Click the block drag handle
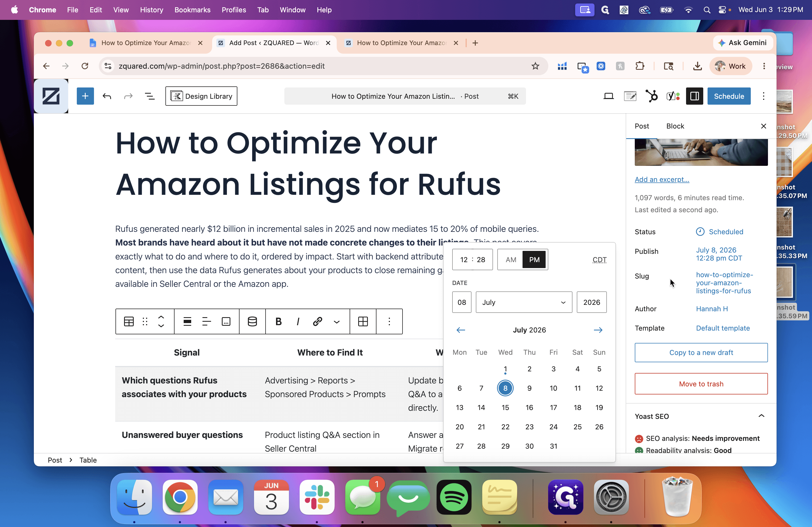 [x=145, y=321]
